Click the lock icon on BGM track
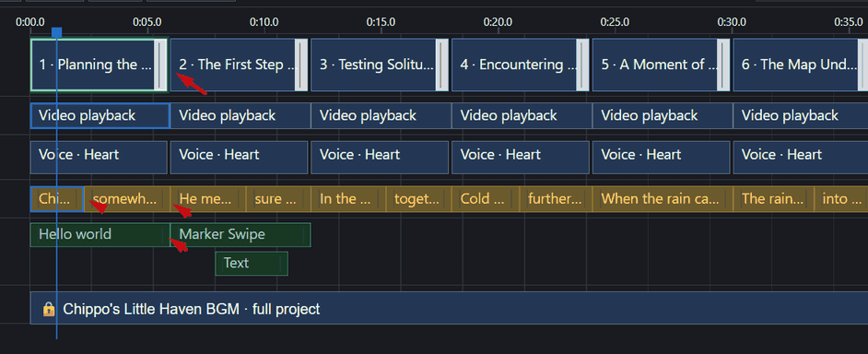 (x=49, y=309)
